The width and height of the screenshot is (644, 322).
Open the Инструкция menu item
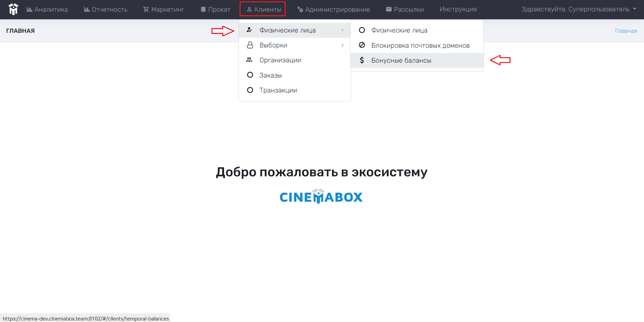pos(458,9)
